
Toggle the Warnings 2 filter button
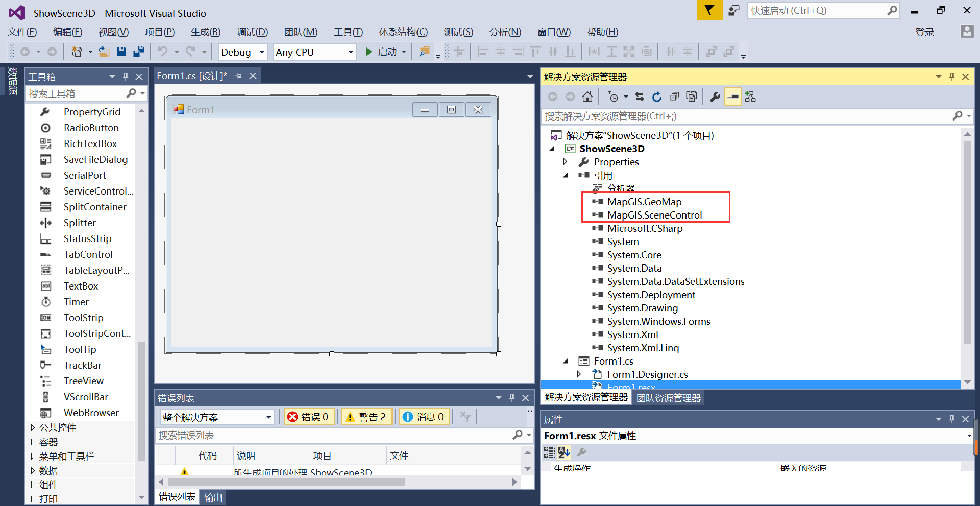pos(366,417)
